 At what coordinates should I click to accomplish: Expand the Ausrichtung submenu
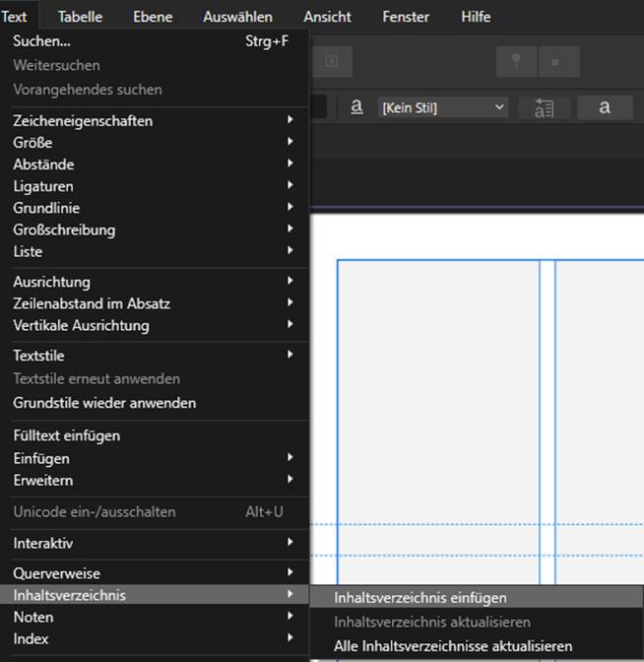[155, 282]
